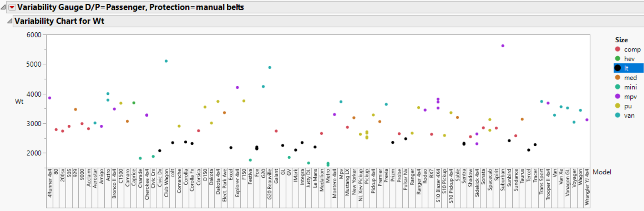Click the van legend marker
This screenshot has width=644, height=211.
pyautogui.click(x=617, y=115)
